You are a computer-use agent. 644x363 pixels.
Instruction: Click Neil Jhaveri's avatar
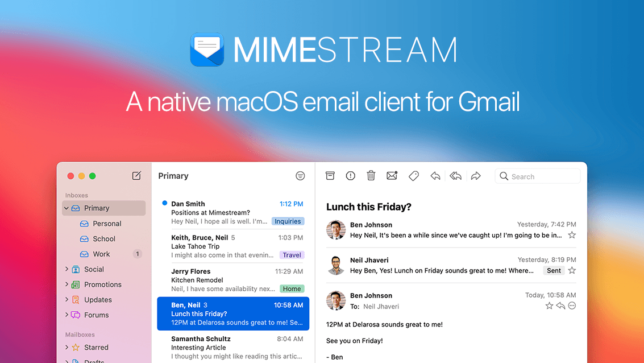click(336, 265)
